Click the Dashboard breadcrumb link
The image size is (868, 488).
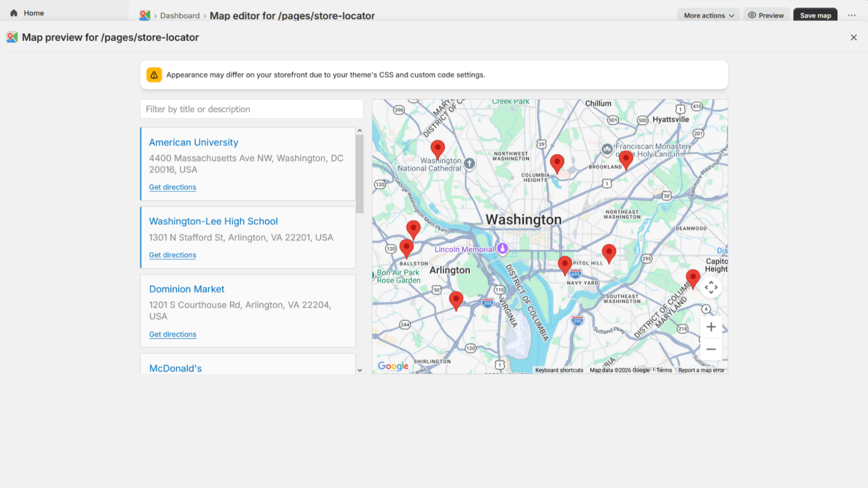[180, 15]
